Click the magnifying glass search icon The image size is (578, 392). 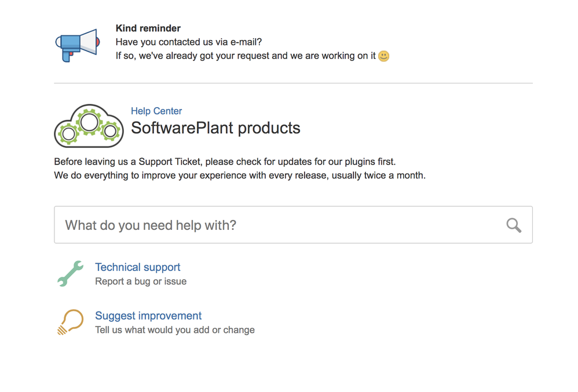[514, 225]
